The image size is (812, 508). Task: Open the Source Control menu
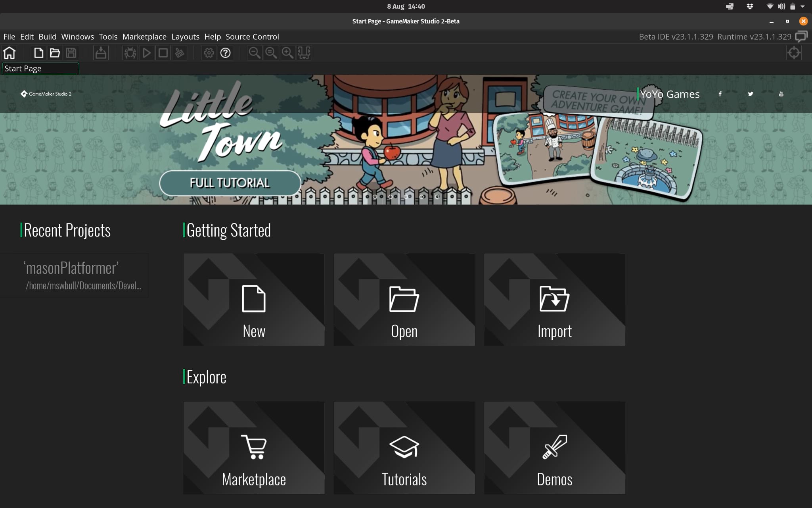click(x=252, y=37)
